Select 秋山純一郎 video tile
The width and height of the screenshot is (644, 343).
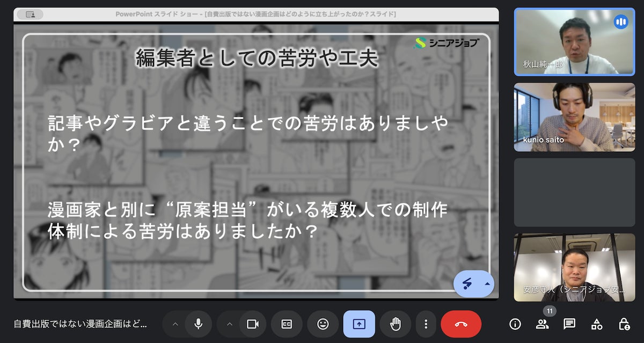tap(574, 42)
